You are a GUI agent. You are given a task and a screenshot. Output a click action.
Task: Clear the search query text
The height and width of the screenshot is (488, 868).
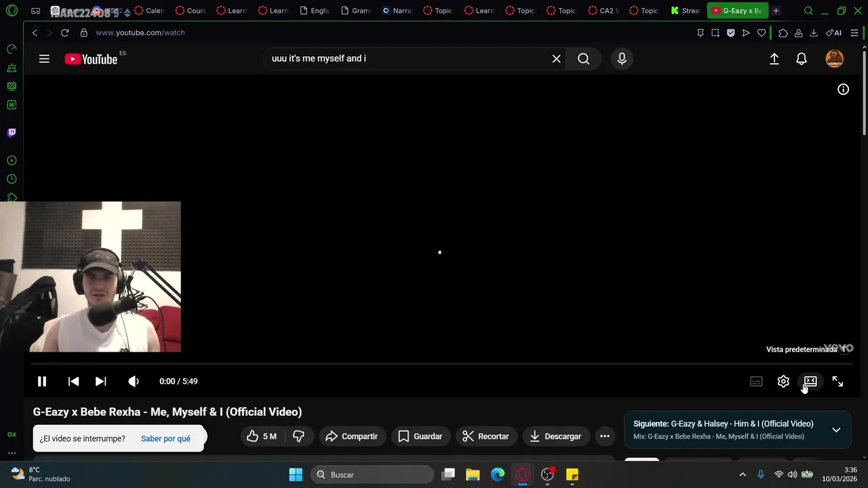coord(556,59)
